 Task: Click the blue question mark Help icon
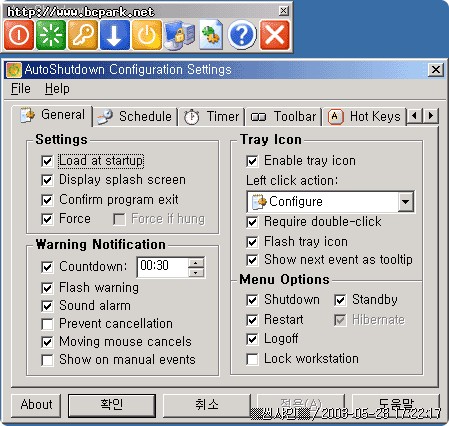242,35
